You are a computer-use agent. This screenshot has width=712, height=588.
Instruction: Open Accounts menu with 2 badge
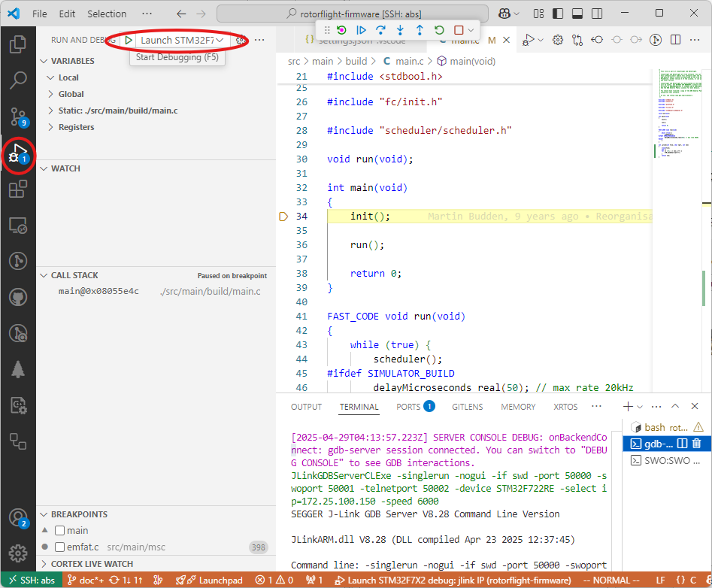pyautogui.click(x=19, y=517)
